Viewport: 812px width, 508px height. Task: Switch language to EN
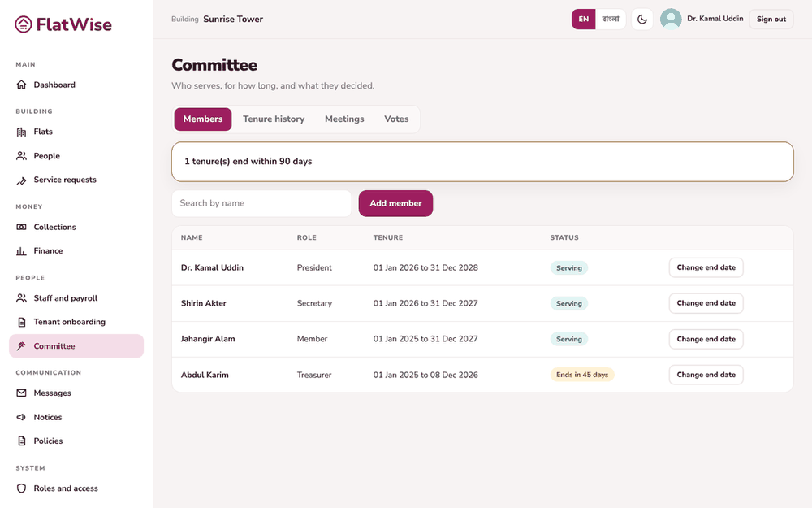(584, 20)
